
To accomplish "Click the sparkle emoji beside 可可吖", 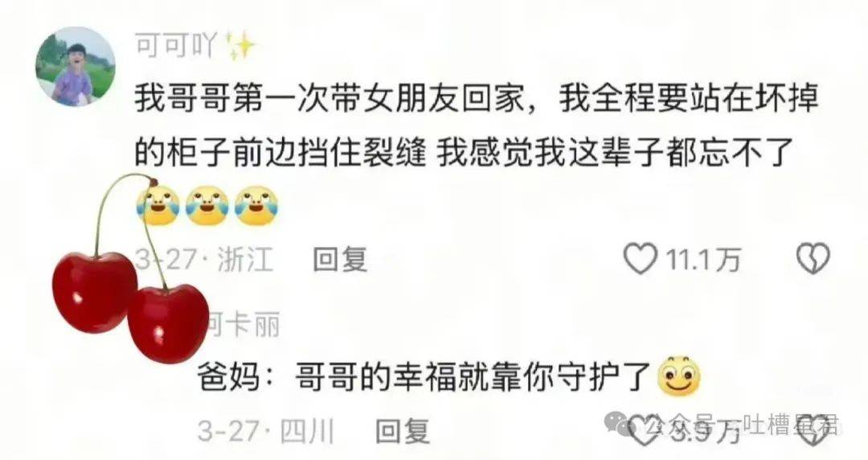I will tap(240, 46).
